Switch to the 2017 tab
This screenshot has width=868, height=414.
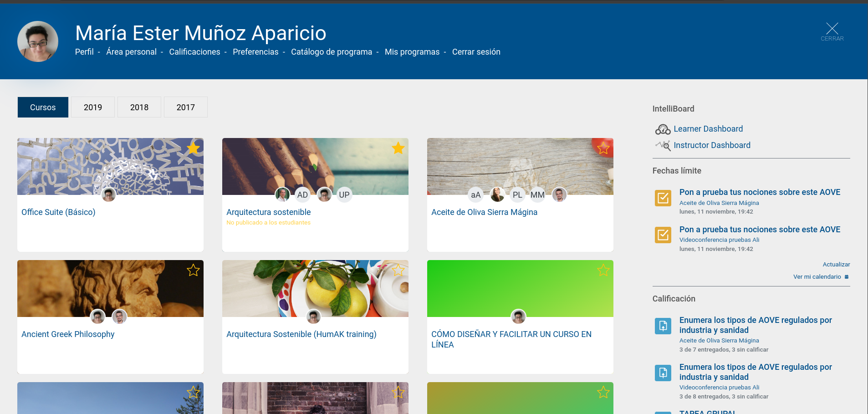point(186,107)
